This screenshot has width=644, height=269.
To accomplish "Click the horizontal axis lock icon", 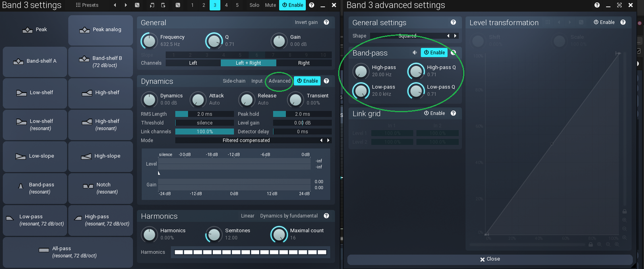I will pyautogui.click(x=591, y=244).
